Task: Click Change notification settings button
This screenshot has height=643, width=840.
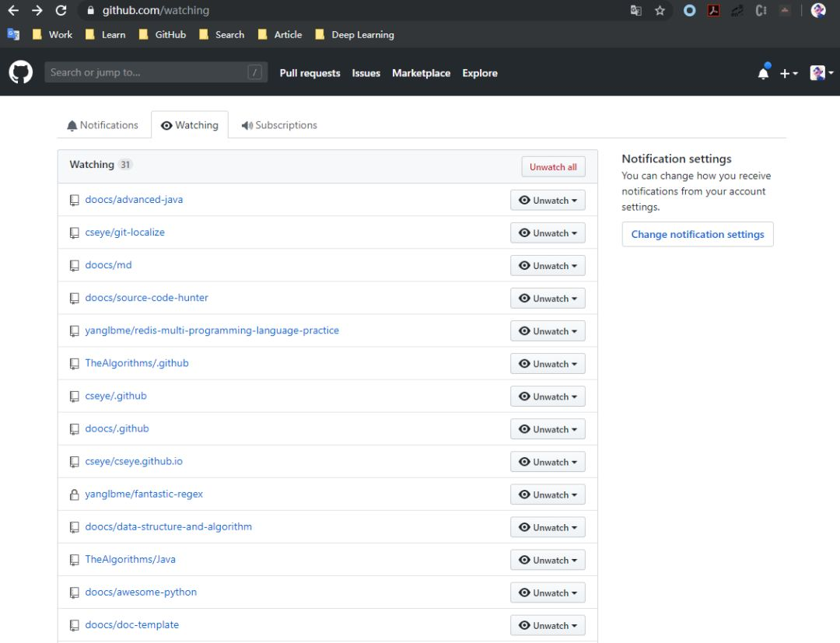Action: [698, 234]
